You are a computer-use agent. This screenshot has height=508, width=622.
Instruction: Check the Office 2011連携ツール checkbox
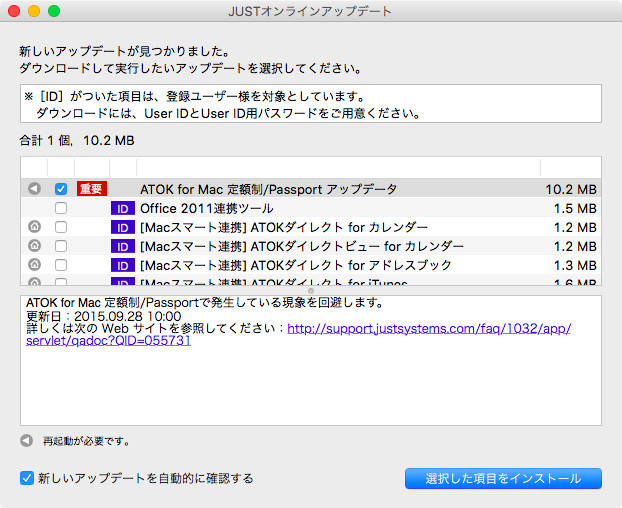click(x=61, y=208)
